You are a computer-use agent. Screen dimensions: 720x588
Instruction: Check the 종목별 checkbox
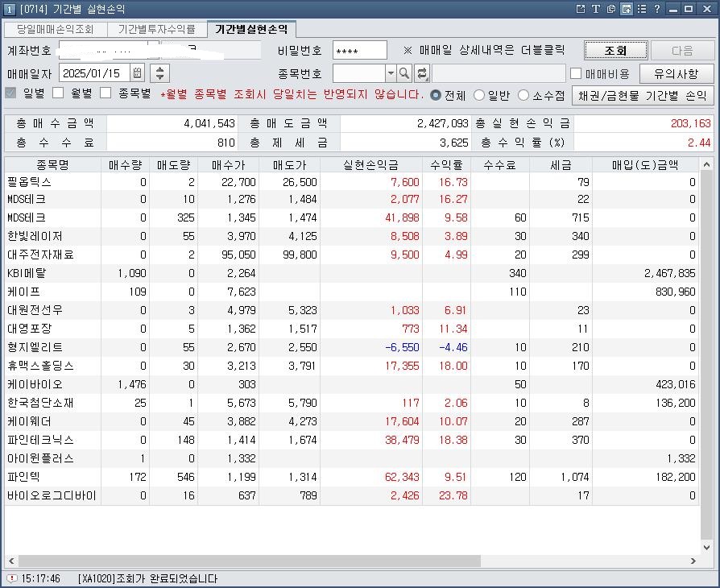tap(106, 93)
